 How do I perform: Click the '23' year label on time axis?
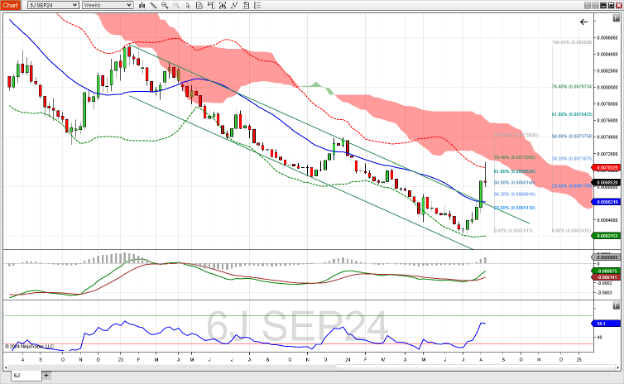click(x=120, y=360)
